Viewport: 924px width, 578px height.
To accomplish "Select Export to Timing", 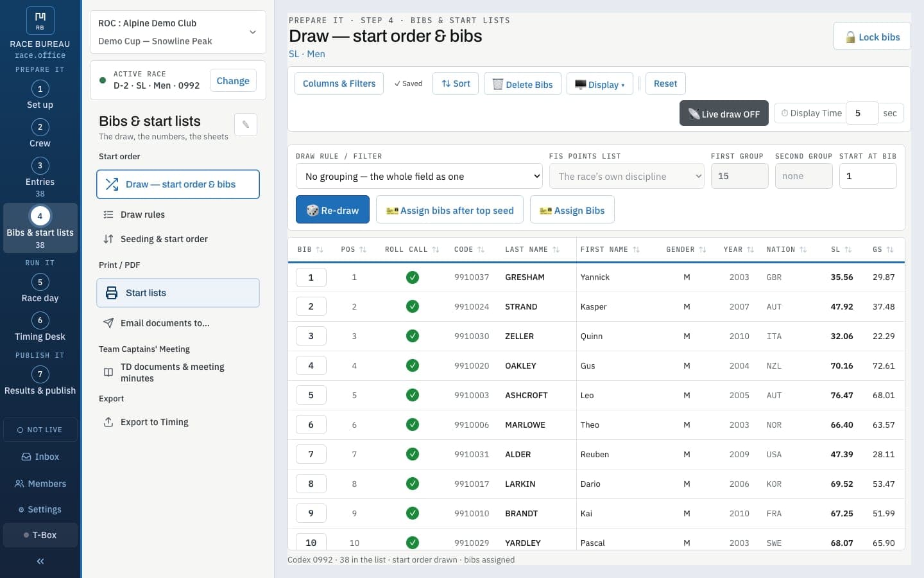I will coord(178,422).
